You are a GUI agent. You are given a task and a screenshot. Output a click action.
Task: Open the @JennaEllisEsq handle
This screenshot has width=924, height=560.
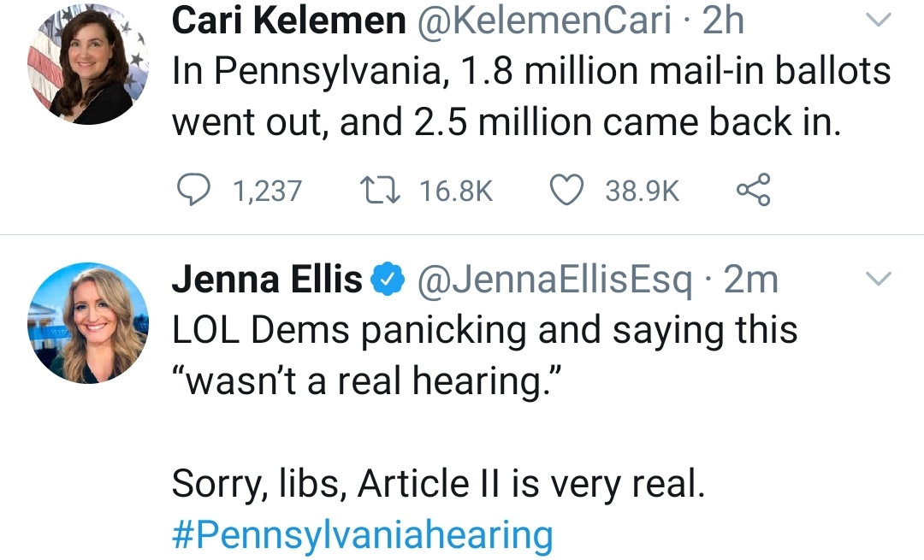[554, 279]
